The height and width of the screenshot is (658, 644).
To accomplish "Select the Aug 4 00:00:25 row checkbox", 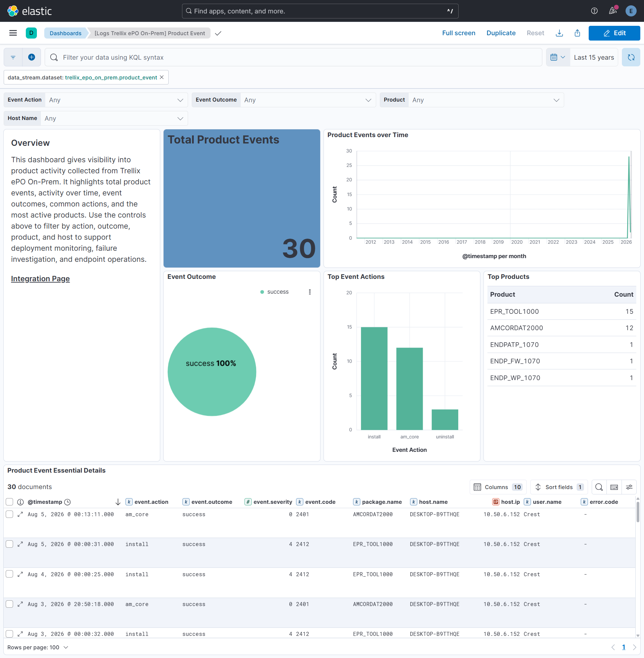I will click(9, 574).
